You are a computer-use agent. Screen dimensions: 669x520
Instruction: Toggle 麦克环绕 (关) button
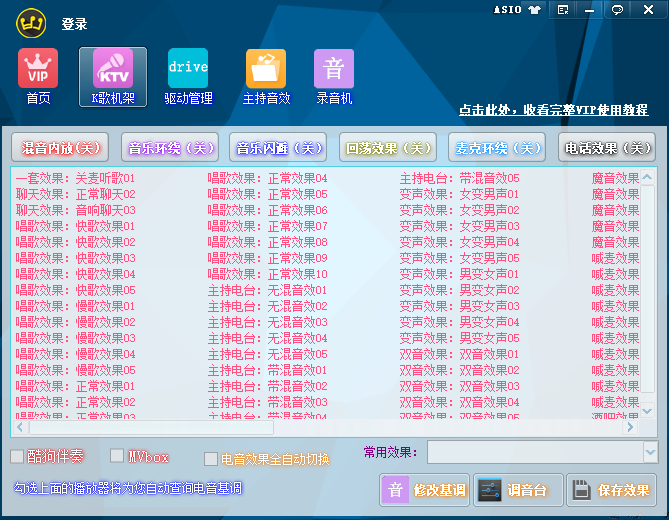(497, 148)
